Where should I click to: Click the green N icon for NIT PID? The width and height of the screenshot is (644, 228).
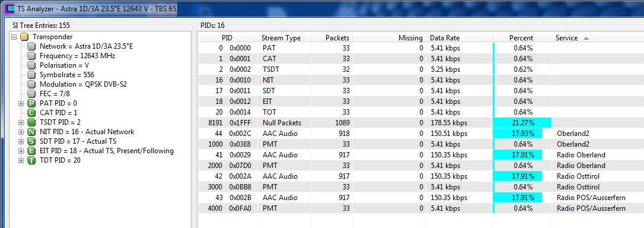(x=31, y=132)
